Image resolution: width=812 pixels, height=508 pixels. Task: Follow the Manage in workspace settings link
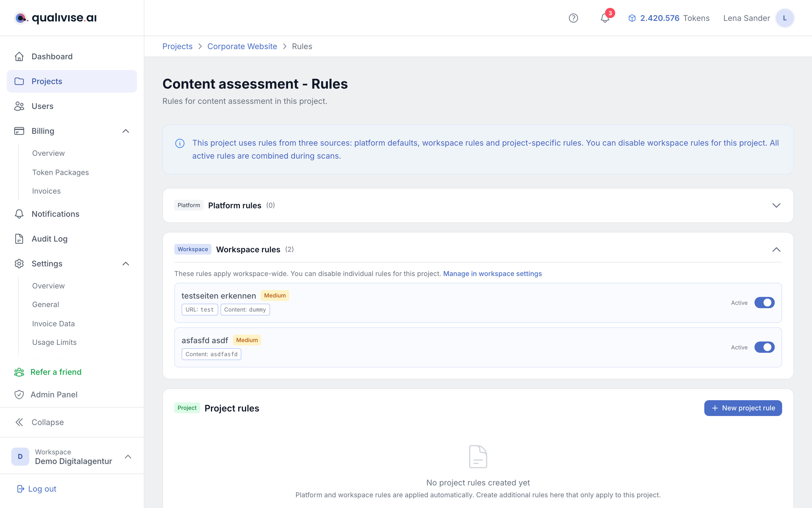point(492,273)
